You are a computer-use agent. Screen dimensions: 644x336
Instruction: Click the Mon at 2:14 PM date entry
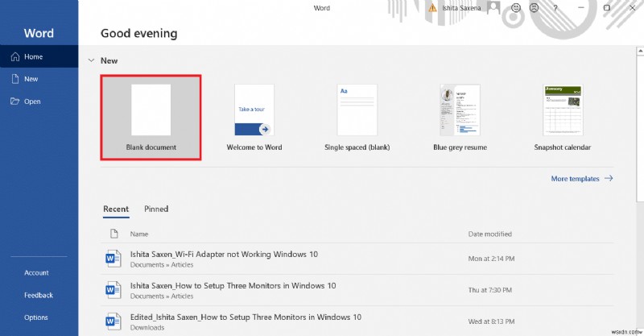[491, 259]
